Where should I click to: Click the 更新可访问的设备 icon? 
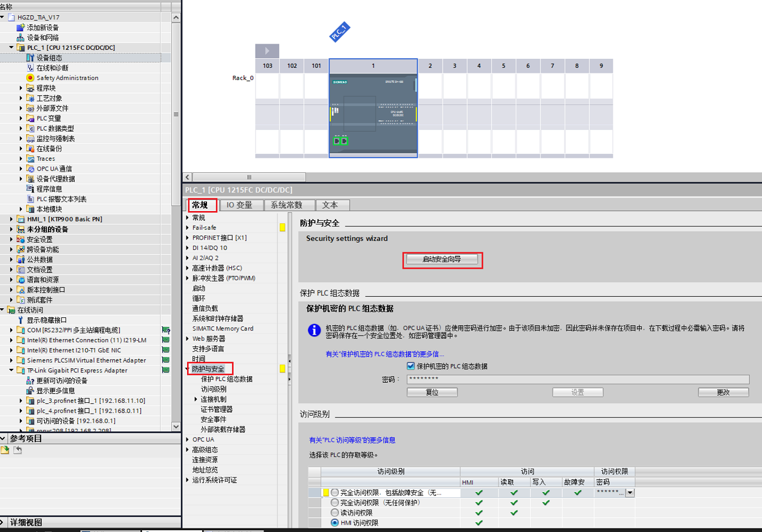[30, 380]
